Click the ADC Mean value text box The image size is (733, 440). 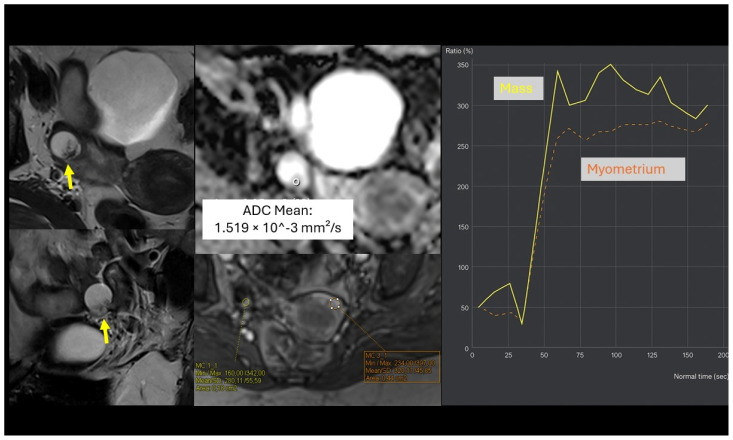(278, 219)
